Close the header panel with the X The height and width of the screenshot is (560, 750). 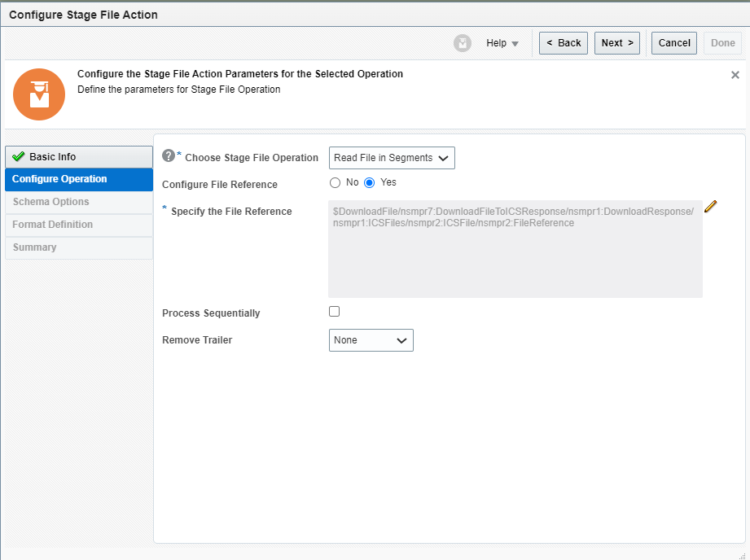pyautogui.click(x=735, y=75)
